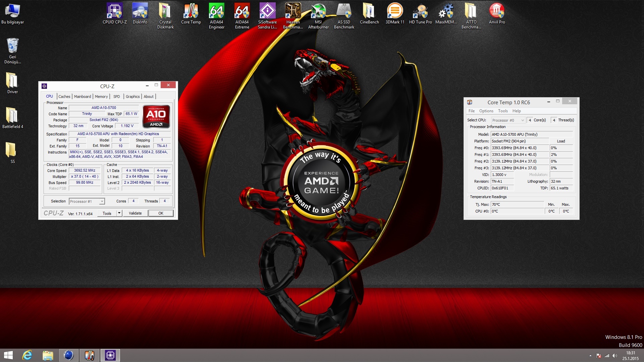Click Core Speed 3692.52 MHz value

85,170
